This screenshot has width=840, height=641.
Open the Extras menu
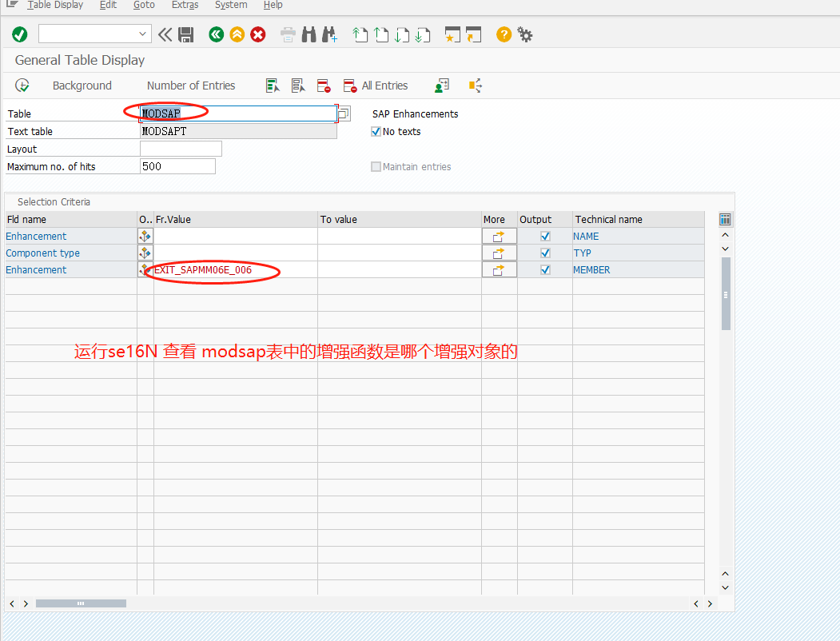click(185, 6)
